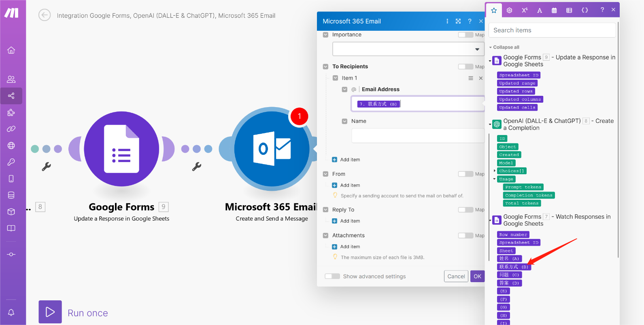Click the wrench between Google Forms and Email

[x=197, y=166]
